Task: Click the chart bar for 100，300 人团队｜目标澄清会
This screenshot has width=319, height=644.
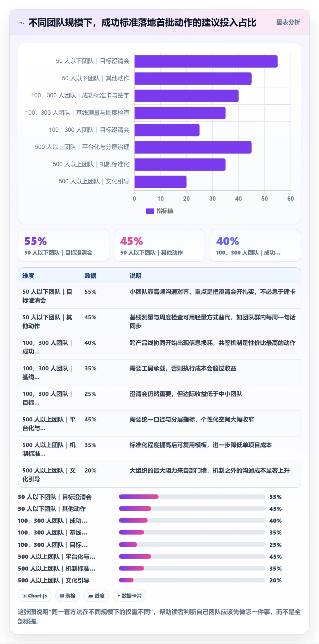Action: [167, 130]
